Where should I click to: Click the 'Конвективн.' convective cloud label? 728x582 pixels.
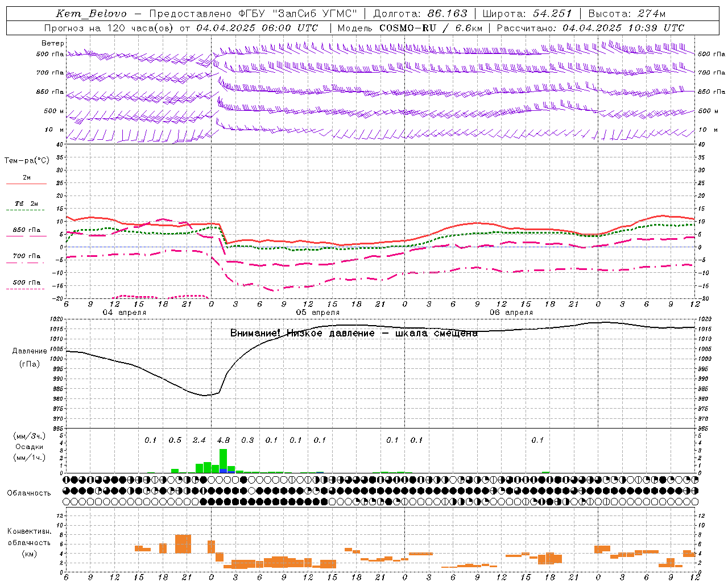(29, 532)
